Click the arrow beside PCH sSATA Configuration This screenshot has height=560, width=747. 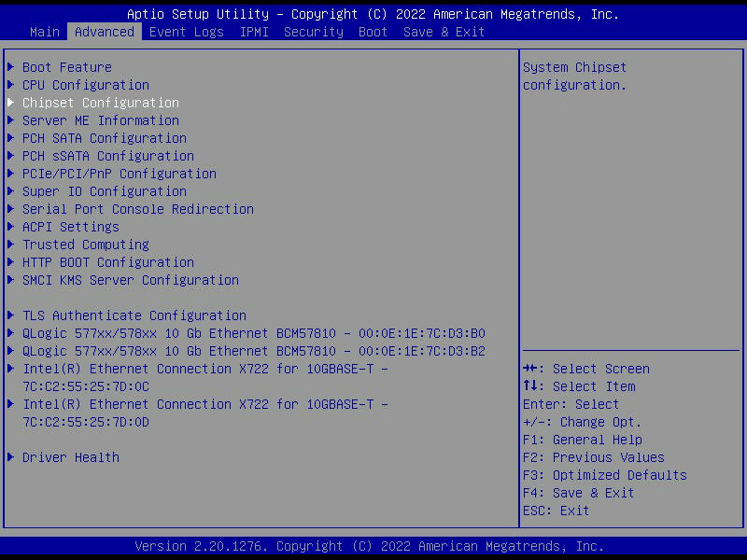point(10,156)
